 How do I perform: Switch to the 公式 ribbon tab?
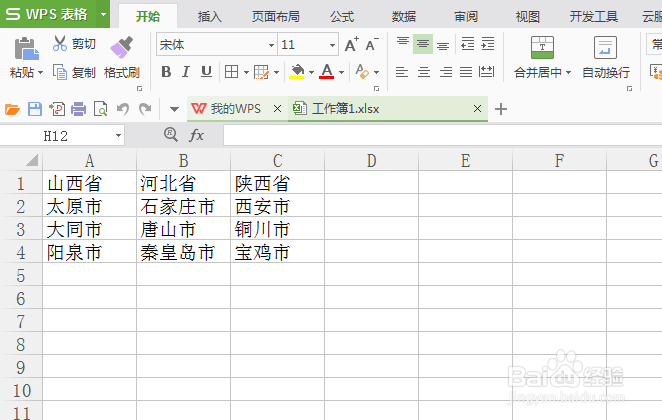[342, 16]
